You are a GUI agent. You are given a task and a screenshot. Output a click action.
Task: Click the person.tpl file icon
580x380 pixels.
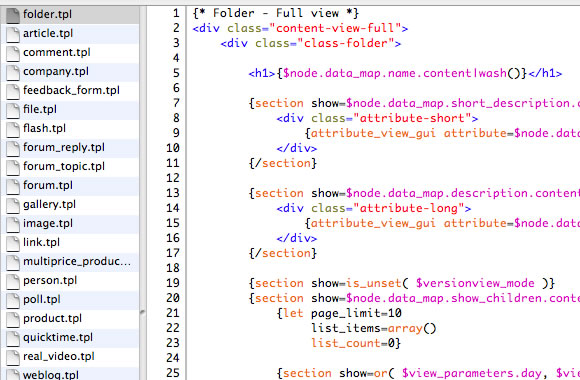coord(13,281)
